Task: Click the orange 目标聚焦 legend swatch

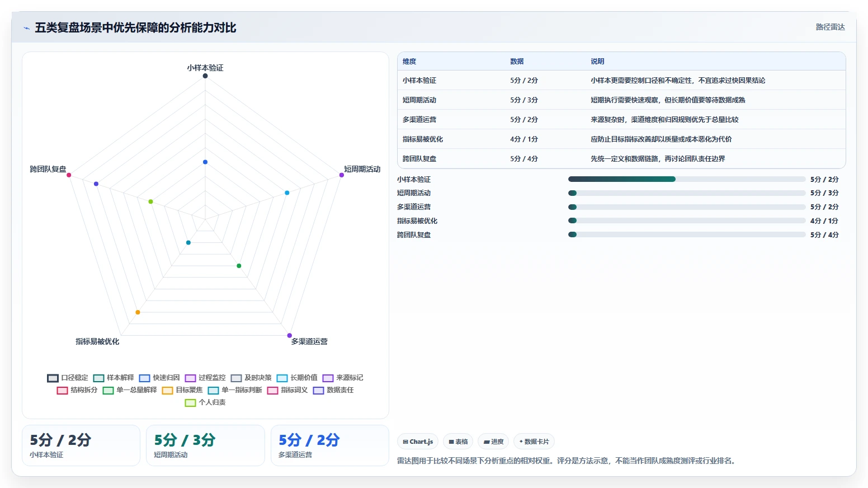Action: point(167,391)
